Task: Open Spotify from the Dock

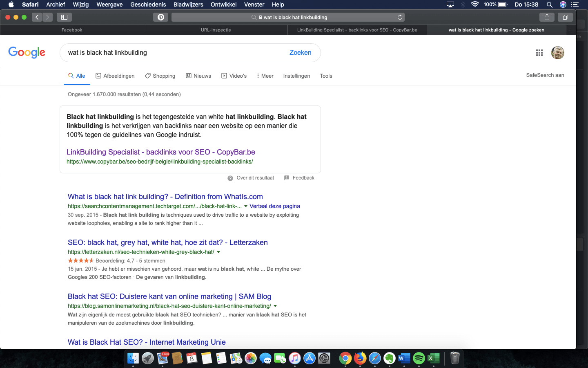Action: [419, 359]
